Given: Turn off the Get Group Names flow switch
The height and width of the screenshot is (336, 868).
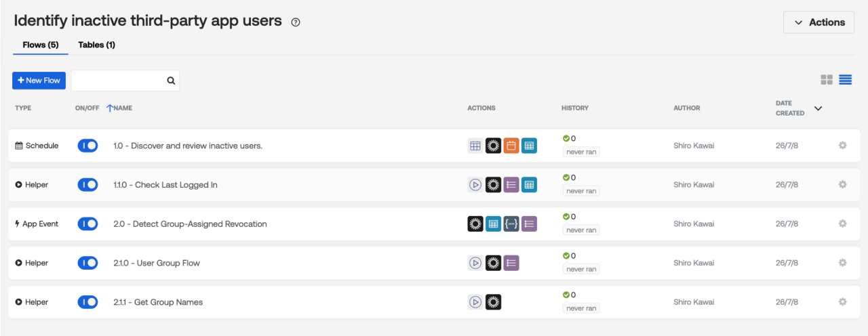Looking at the screenshot, I should click(x=88, y=302).
